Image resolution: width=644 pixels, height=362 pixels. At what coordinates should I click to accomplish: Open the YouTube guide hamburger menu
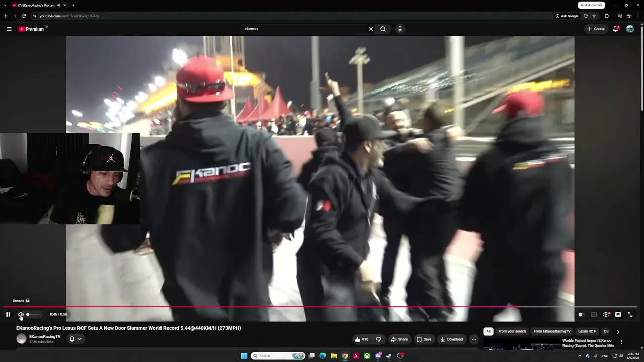[9, 29]
